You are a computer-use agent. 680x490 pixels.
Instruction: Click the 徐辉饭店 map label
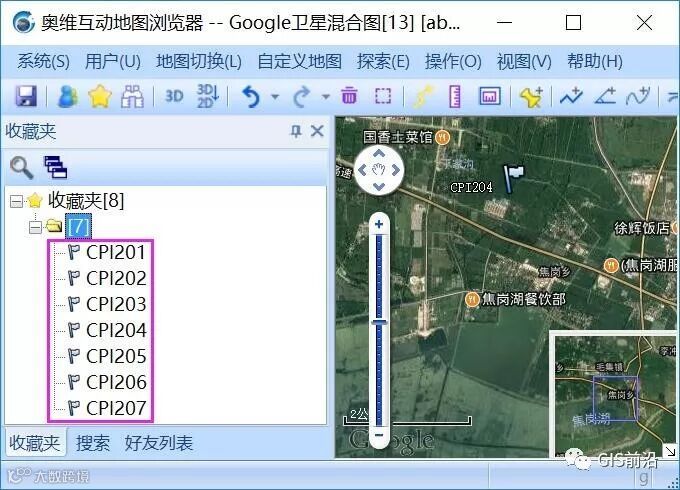(x=642, y=228)
